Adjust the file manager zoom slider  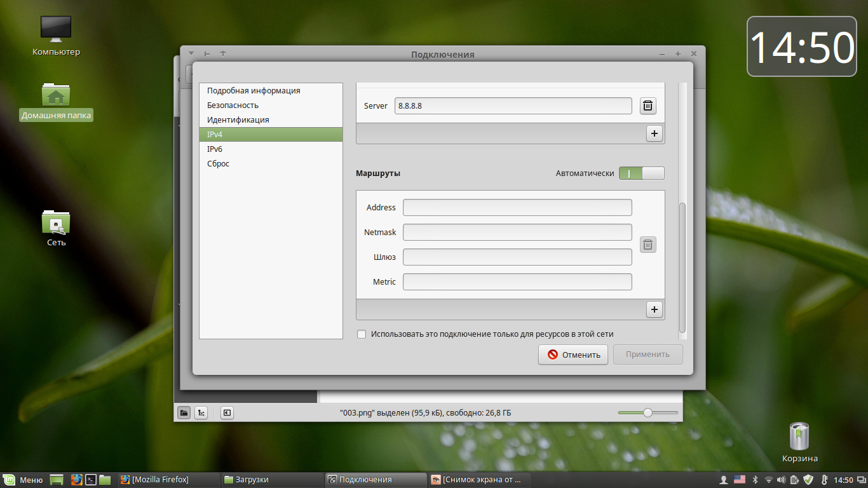point(648,413)
